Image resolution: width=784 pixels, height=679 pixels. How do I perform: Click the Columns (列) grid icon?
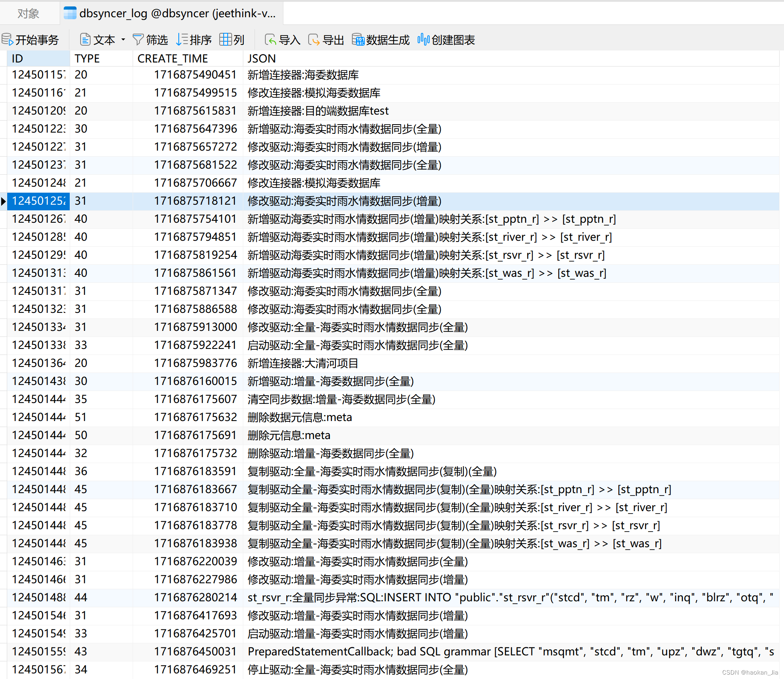point(225,40)
